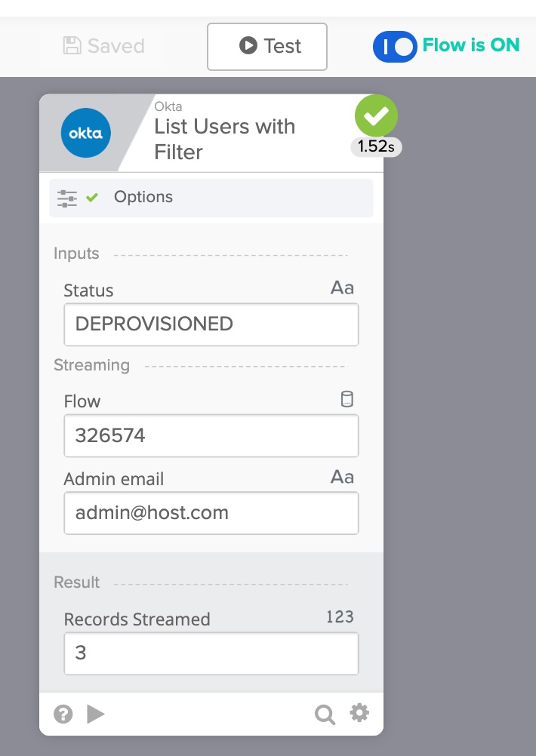The width and height of the screenshot is (536, 756).
Task: Click the Saved button
Action: click(x=104, y=46)
